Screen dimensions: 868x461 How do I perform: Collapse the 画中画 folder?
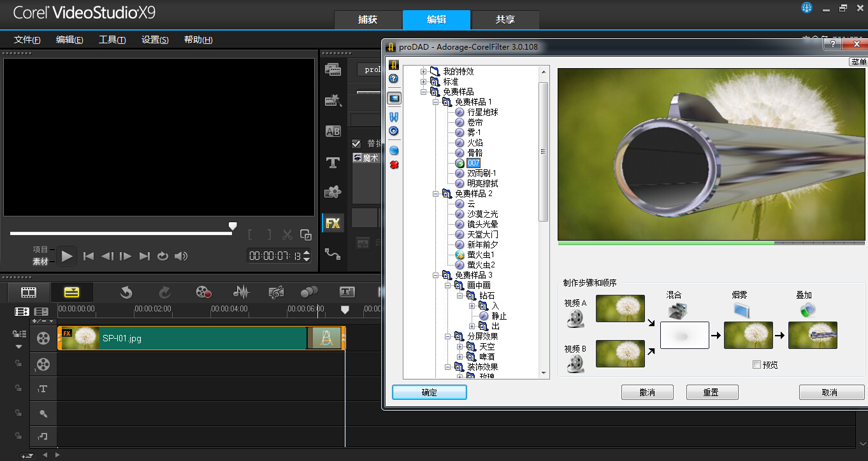tap(447, 285)
